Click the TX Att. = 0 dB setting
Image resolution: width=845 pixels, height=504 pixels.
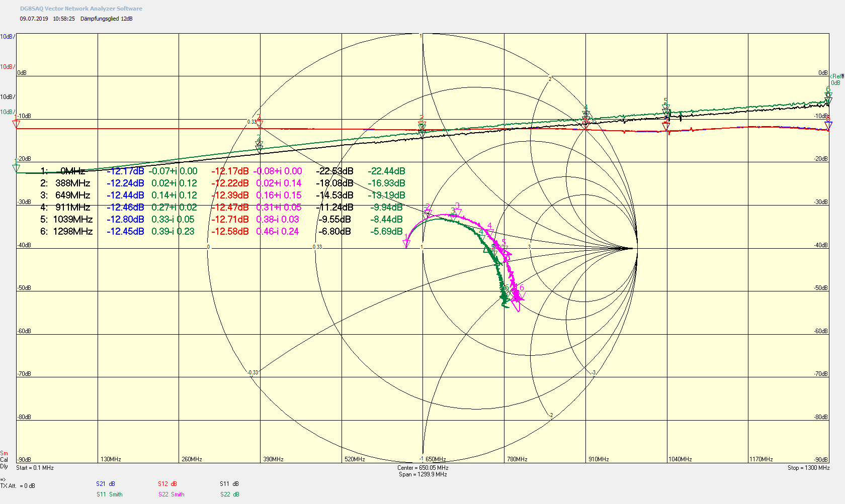(x=18, y=486)
